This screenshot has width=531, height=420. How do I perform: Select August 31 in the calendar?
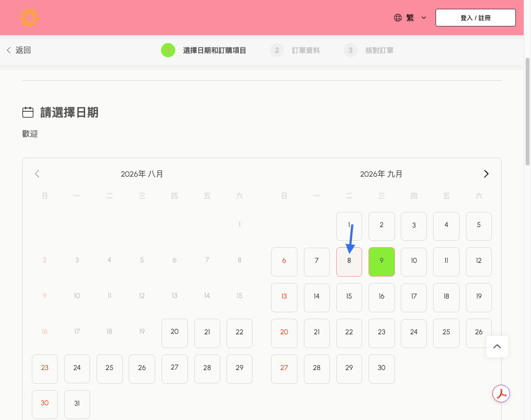[77, 404]
